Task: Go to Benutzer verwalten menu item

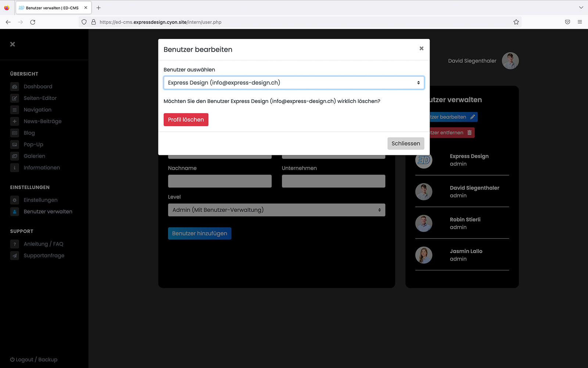Action: [48, 212]
